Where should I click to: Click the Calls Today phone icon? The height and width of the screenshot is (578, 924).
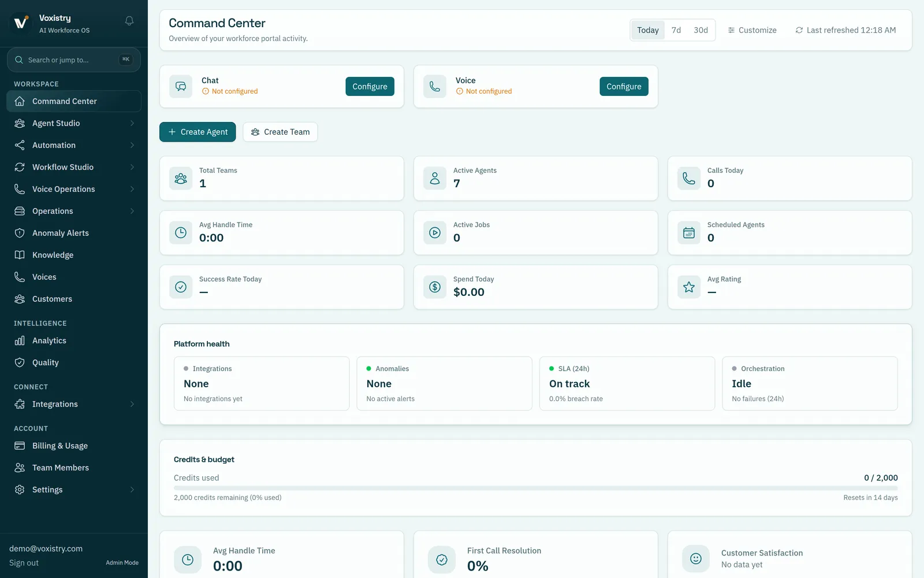tap(689, 179)
